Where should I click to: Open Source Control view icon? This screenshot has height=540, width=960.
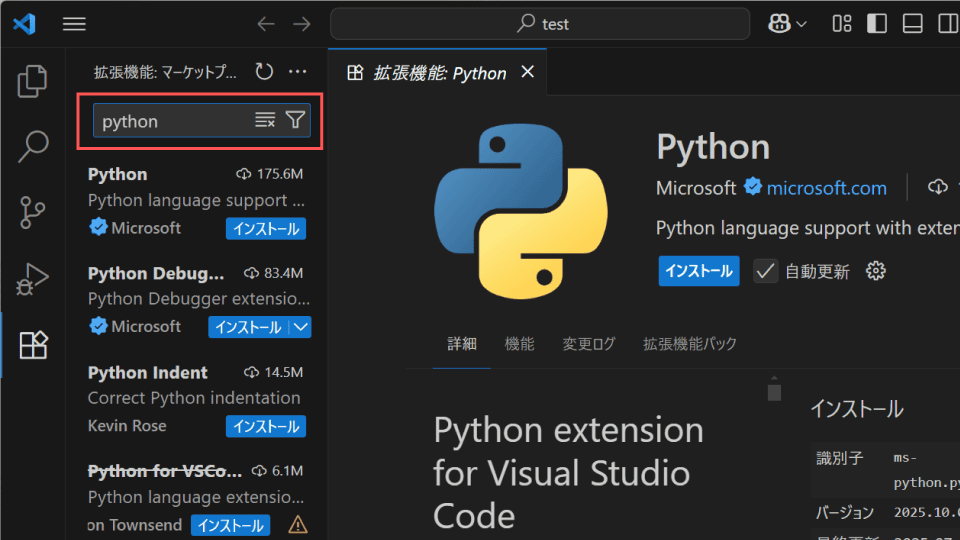32,212
